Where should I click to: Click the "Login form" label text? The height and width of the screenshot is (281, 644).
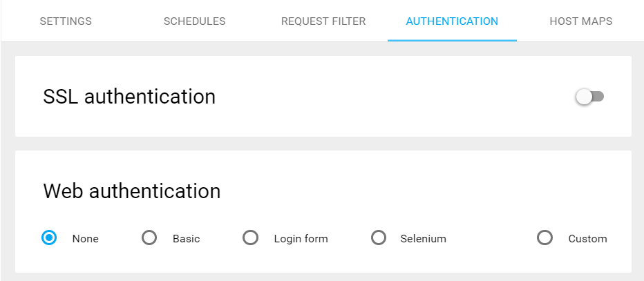tap(301, 239)
